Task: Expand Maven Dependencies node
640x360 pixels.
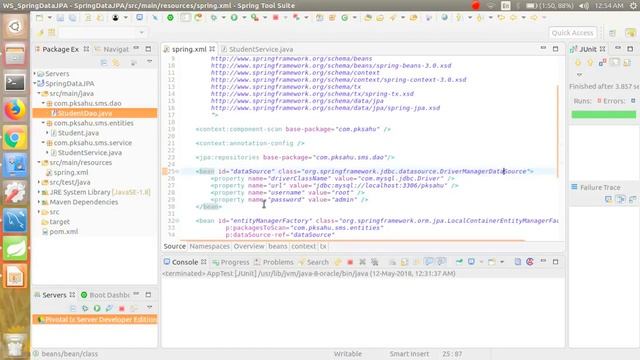Action: click(x=39, y=202)
